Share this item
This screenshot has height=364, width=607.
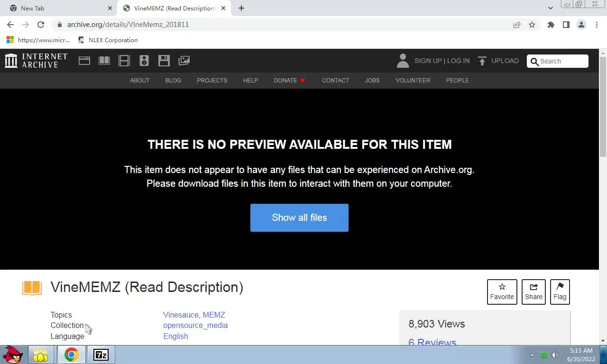point(533,291)
